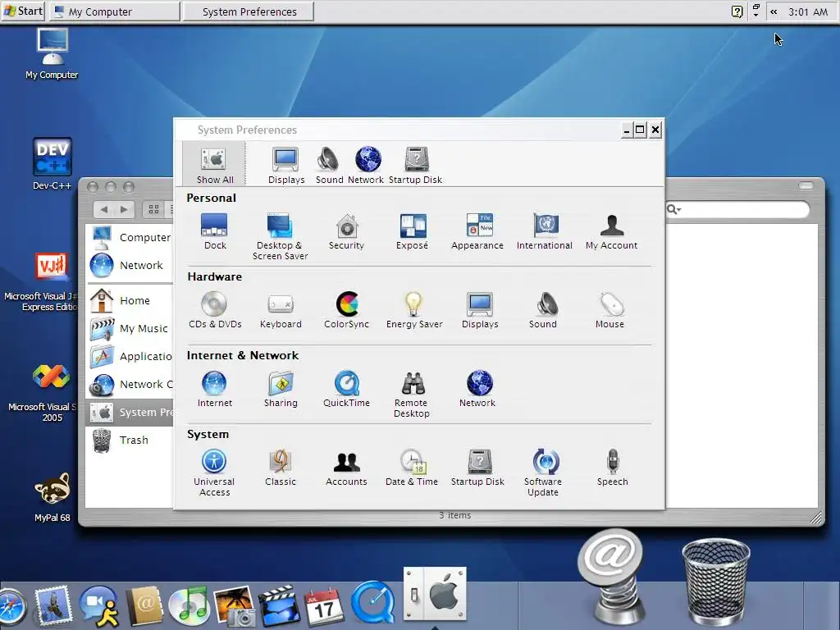
Task: Open the Mouse preference pane
Action: 609,310
